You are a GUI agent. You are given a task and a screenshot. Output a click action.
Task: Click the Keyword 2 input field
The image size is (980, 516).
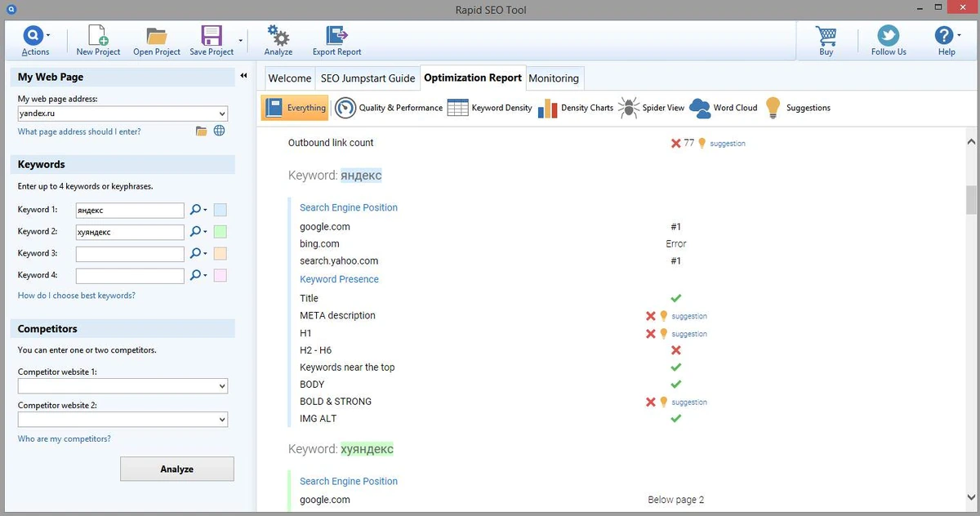pyautogui.click(x=129, y=232)
